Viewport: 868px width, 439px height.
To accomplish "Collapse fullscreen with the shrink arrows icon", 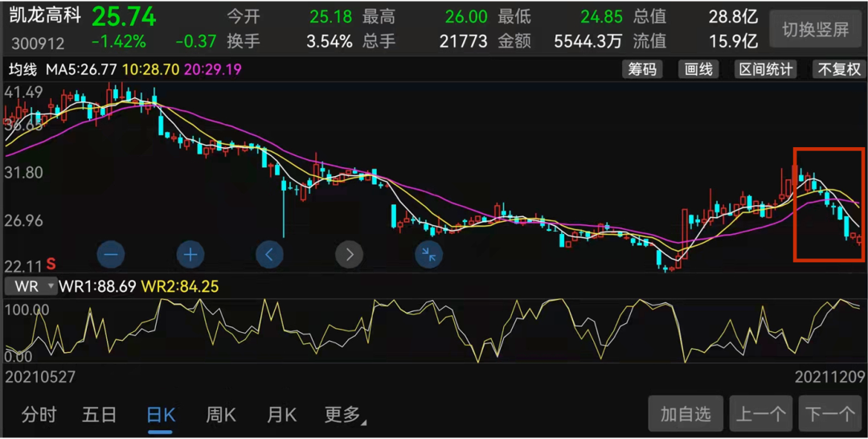I will tap(428, 255).
